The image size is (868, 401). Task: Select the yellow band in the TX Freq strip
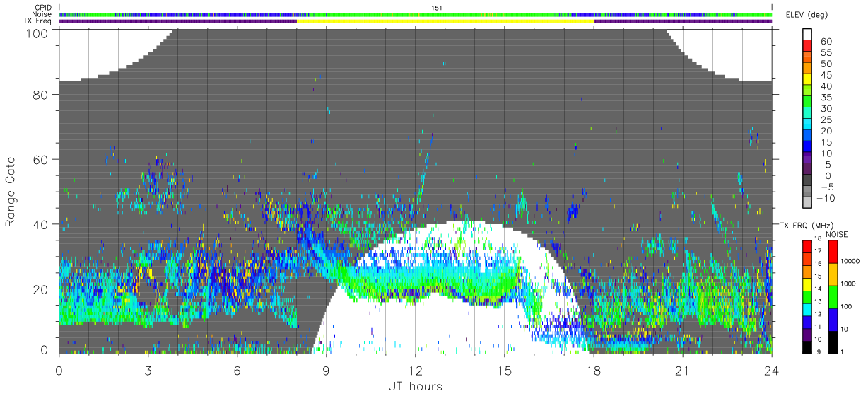(x=445, y=21)
